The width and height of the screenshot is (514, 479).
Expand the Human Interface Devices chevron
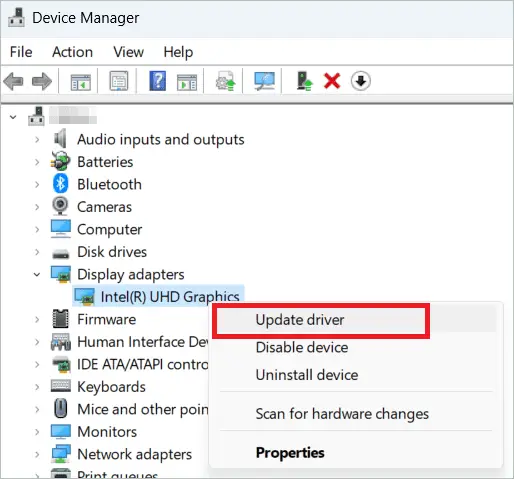click(x=37, y=342)
